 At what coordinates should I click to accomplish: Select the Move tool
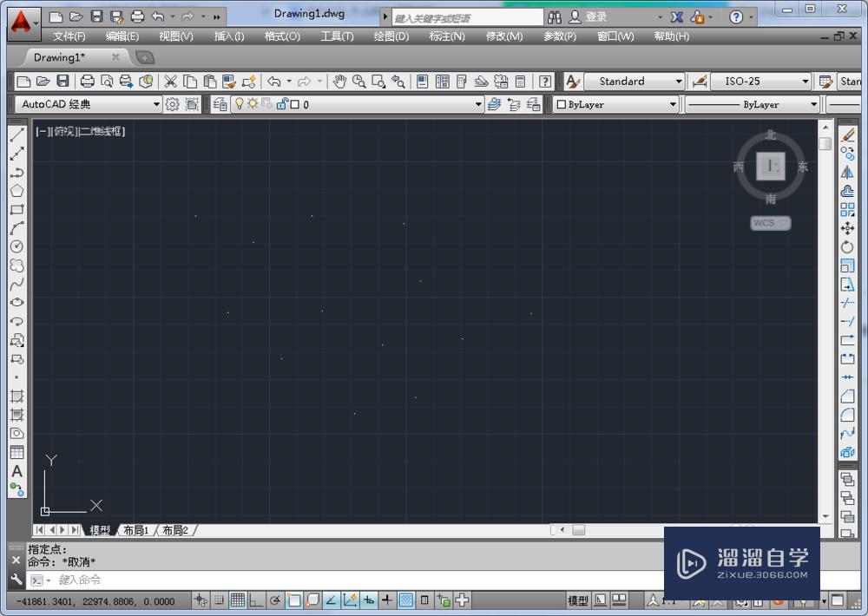pyautogui.click(x=847, y=228)
